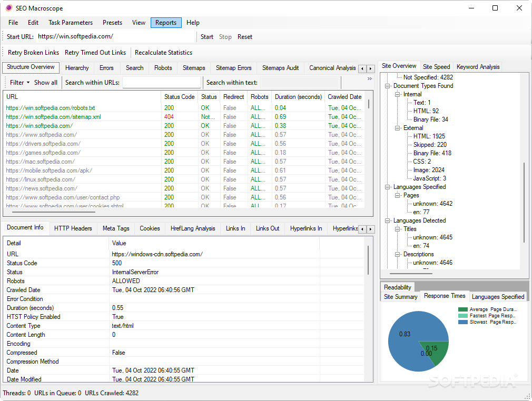Collapse the Titles tree node
Image resolution: width=532 pixels, height=401 pixels.
[397, 229]
